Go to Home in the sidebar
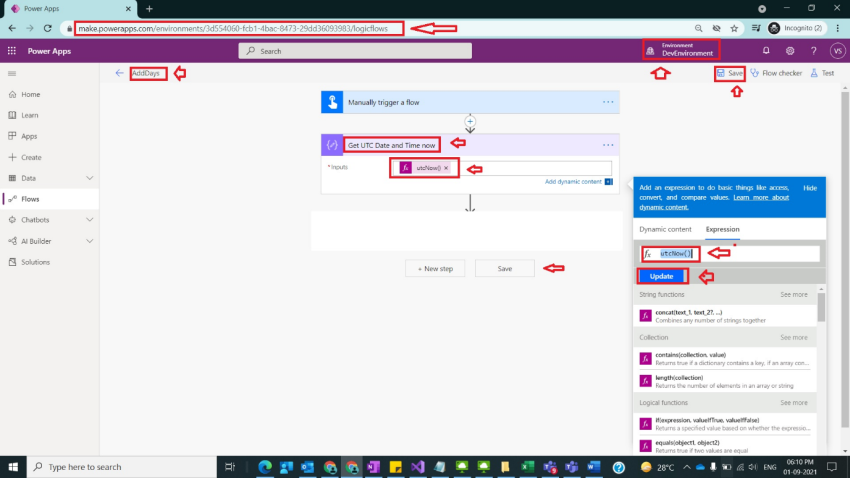Screen dimensions: 850x478 click(x=30, y=94)
